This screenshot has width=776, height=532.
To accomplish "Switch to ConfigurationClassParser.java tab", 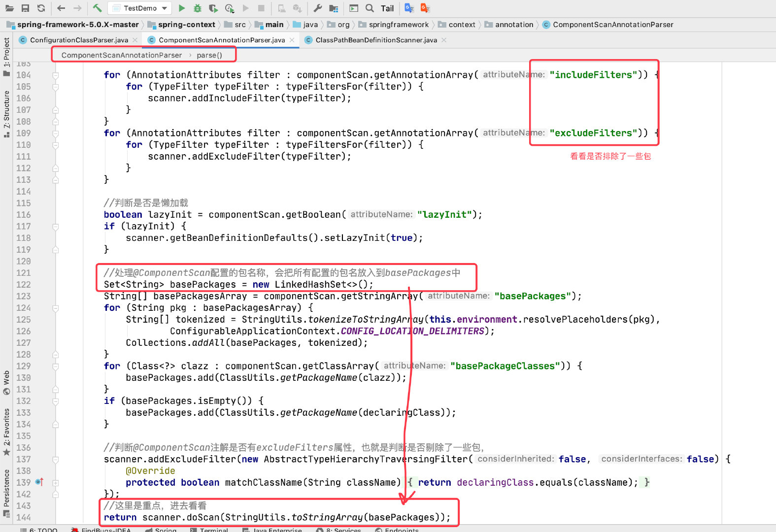I will 79,40.
